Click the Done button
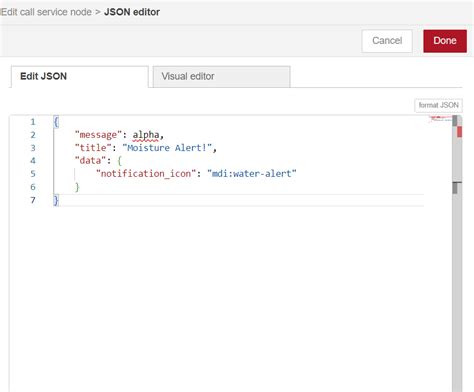Screen dimensions: 474x392 tap(445, 41)
